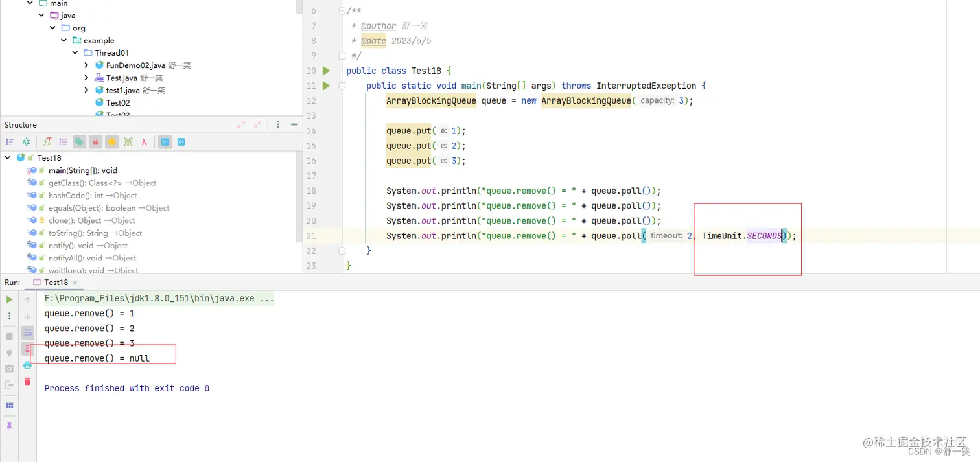Run main method from gutter arrow
This screenshot has width=980, height=462.
point(326,86)
